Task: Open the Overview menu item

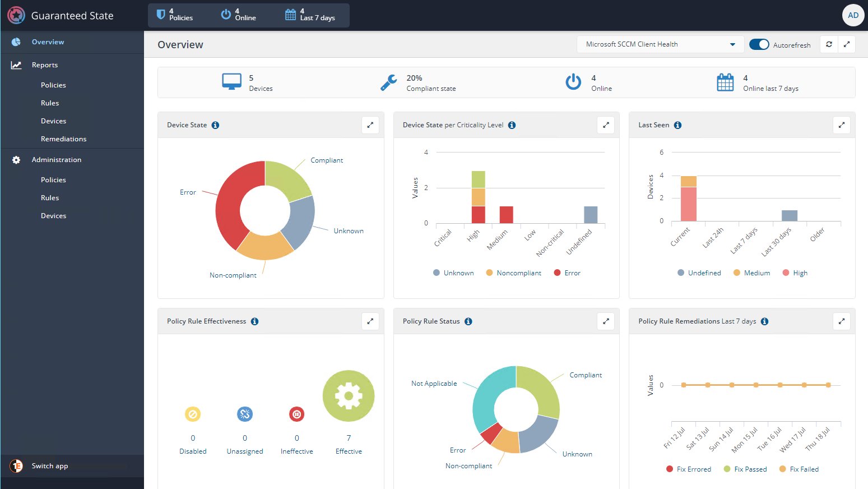Action: pos(48,42)
